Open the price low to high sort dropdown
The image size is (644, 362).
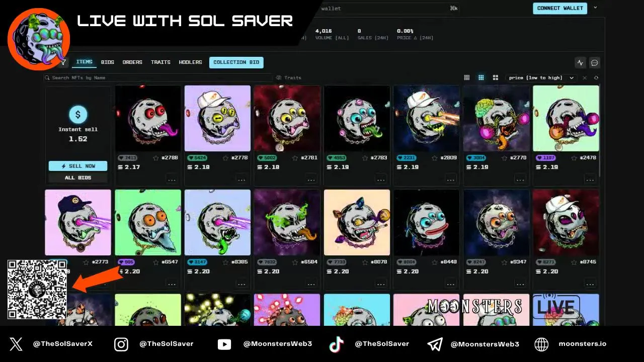pyautogui.click(x=541, y=78)
